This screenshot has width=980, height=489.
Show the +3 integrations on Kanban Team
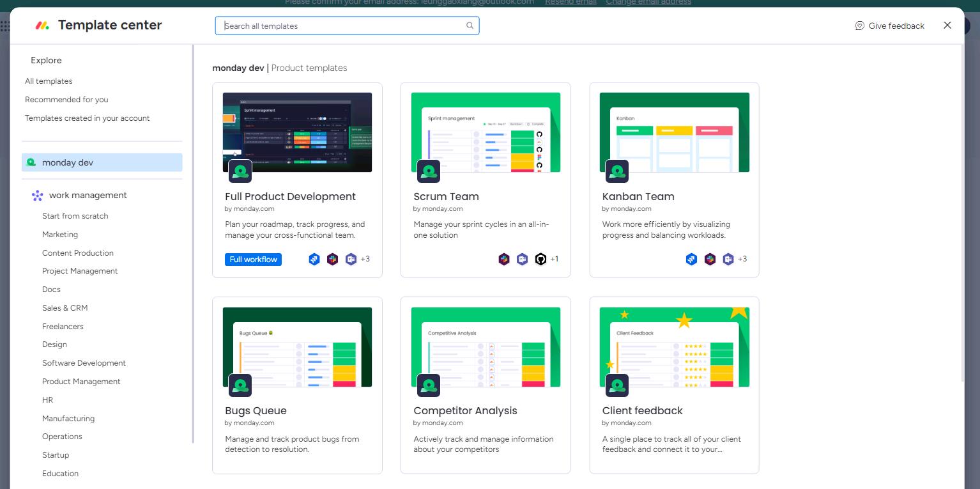[742, 259]
